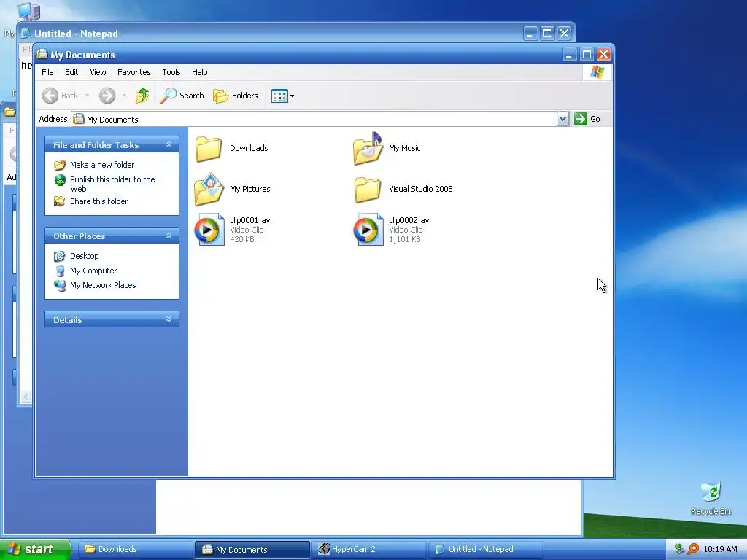
Task: Select the clip0001.avi video file icon
Action: click(209, 230)
